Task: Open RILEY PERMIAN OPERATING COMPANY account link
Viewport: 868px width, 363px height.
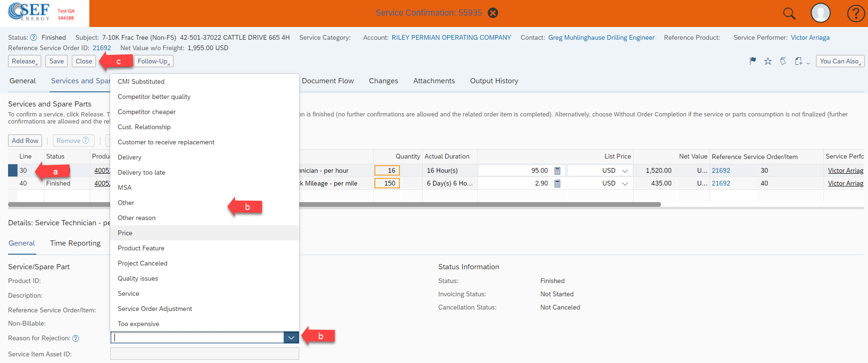Action: click(x=451, y=37)
